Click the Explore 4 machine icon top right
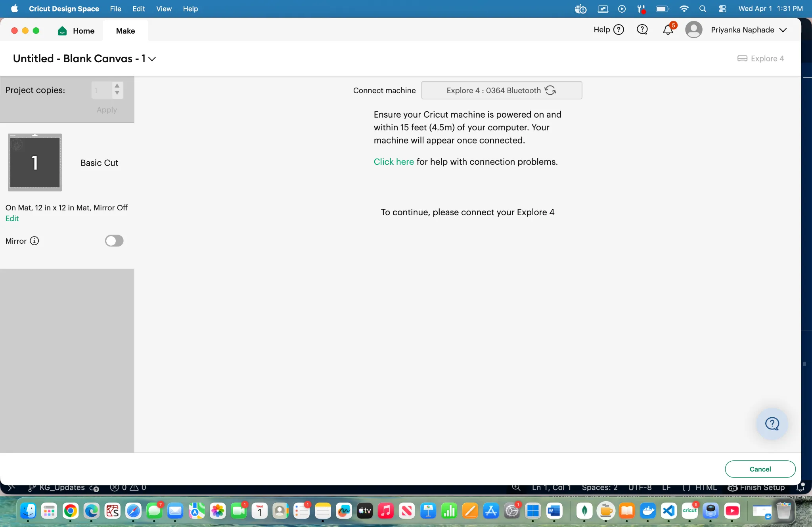812x527 pixels. (x=742, y=59)
